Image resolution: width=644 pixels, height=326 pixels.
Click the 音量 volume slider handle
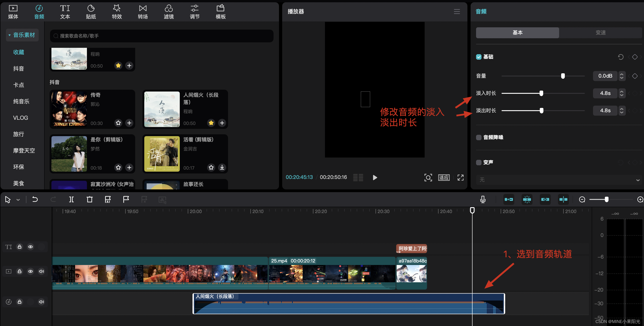563,76
